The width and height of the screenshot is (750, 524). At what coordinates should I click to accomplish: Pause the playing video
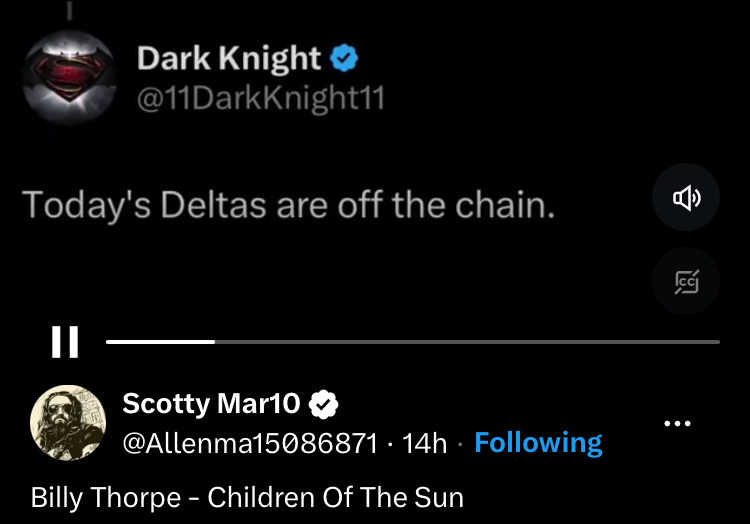tap(65, 342)
